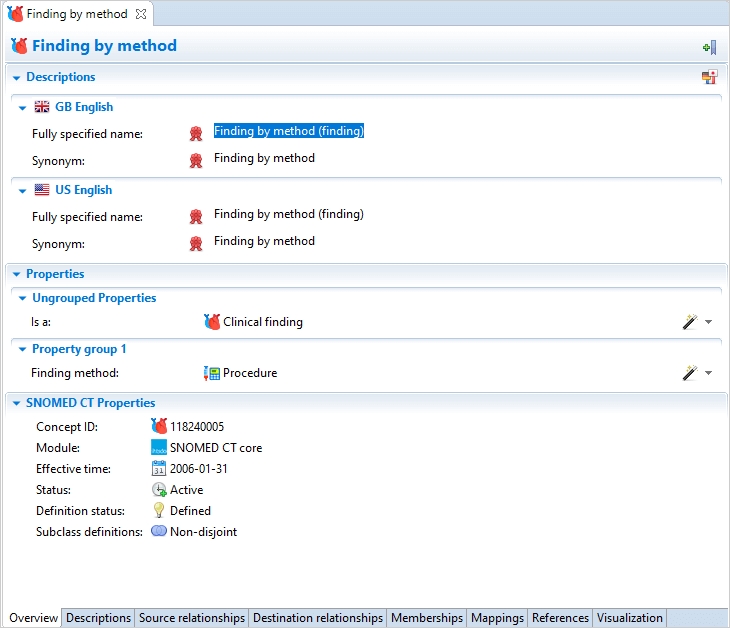
Task: Collapse the Descriptions section
Action: click(17, 78)
